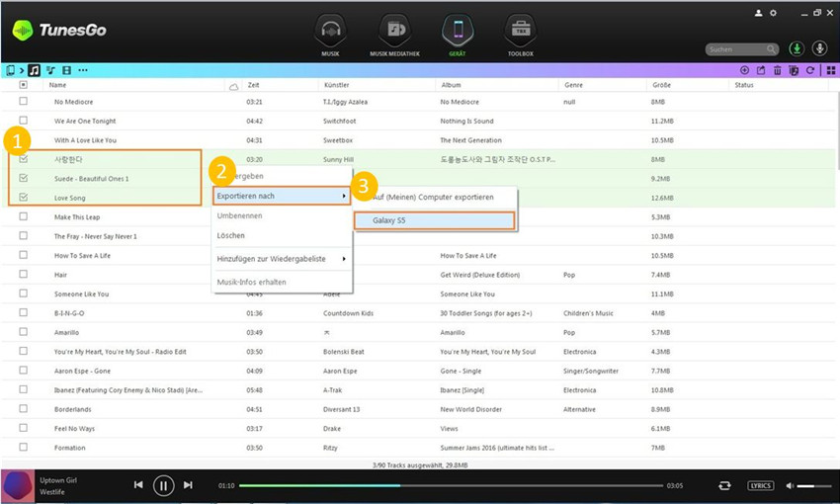Image resolution: width=840 pixels, height=504 pixels.
Task: Check the Make This Leap checkbox
Action: click(x=23, y=216)
